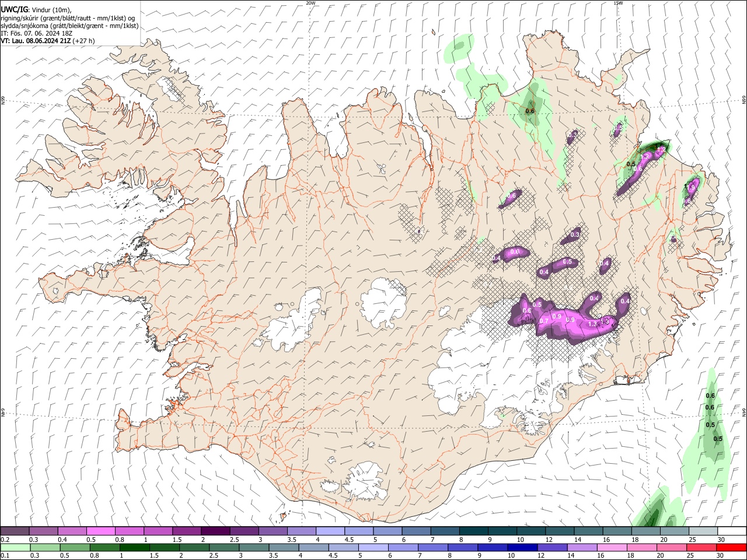
Task: Select the white 30 swatch in upper snow scale
Action: [732, 531]
